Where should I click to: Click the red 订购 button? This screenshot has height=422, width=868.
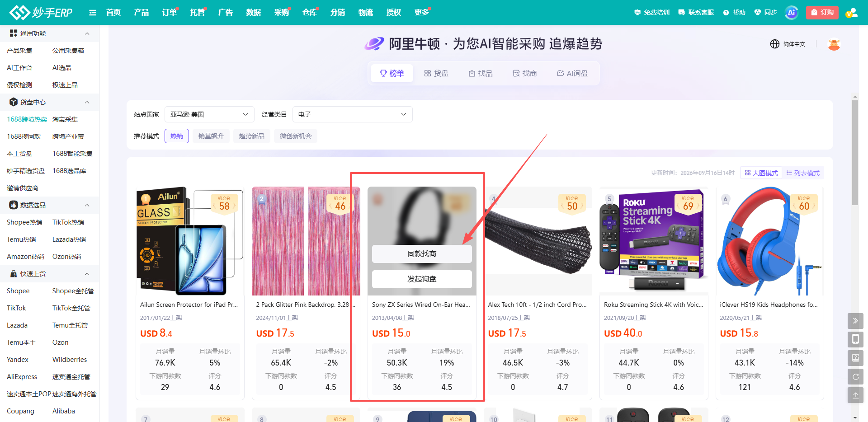822,13
